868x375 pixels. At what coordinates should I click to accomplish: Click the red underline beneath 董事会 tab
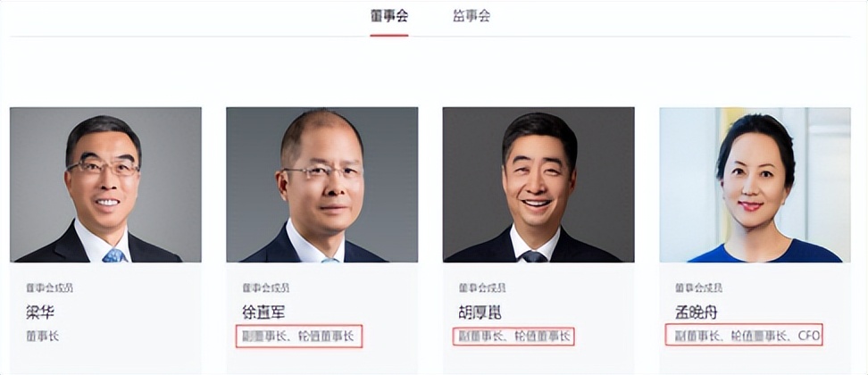(x=389, y=36)
